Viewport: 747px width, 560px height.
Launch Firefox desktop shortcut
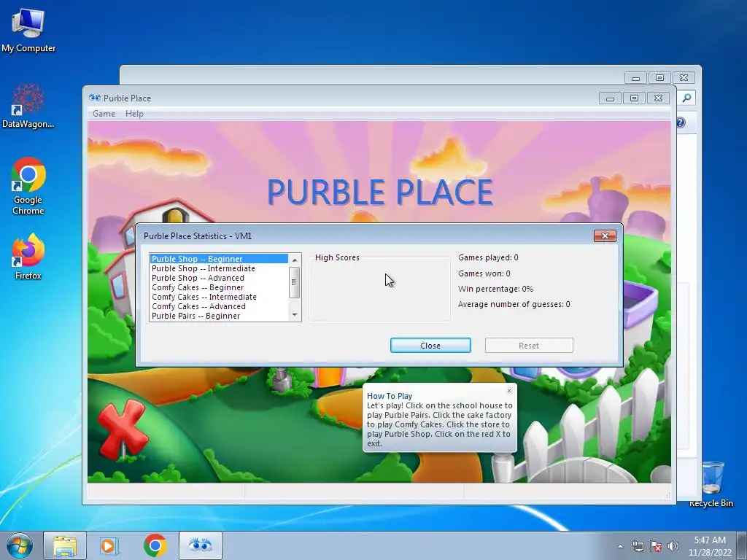28,256
